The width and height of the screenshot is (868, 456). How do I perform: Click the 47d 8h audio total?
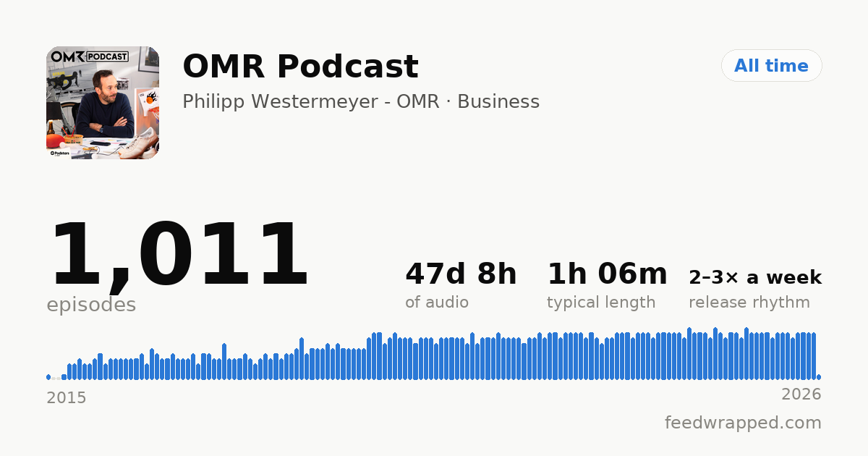coord(461,274)
